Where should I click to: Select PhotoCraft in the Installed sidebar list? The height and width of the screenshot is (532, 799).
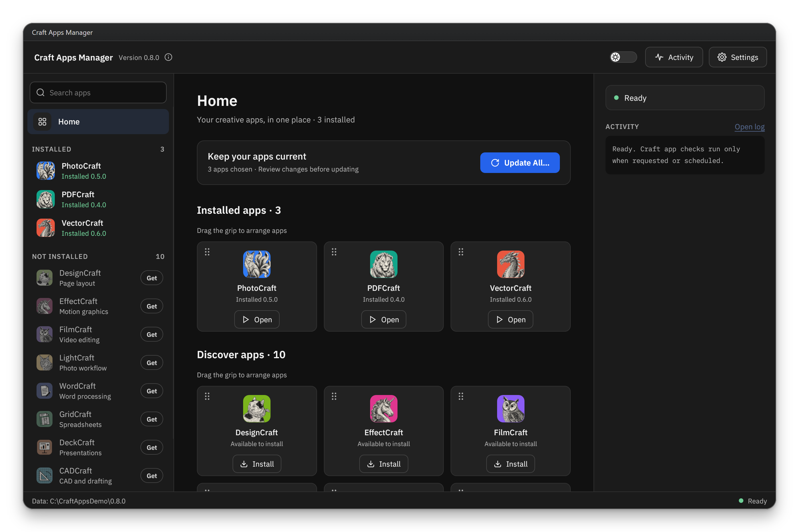point(98,171)
